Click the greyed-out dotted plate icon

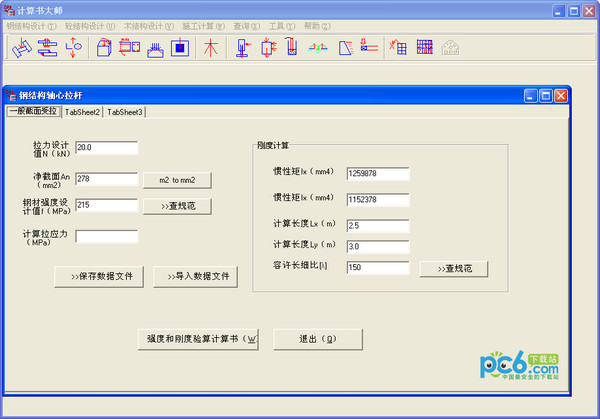[450, 48]
